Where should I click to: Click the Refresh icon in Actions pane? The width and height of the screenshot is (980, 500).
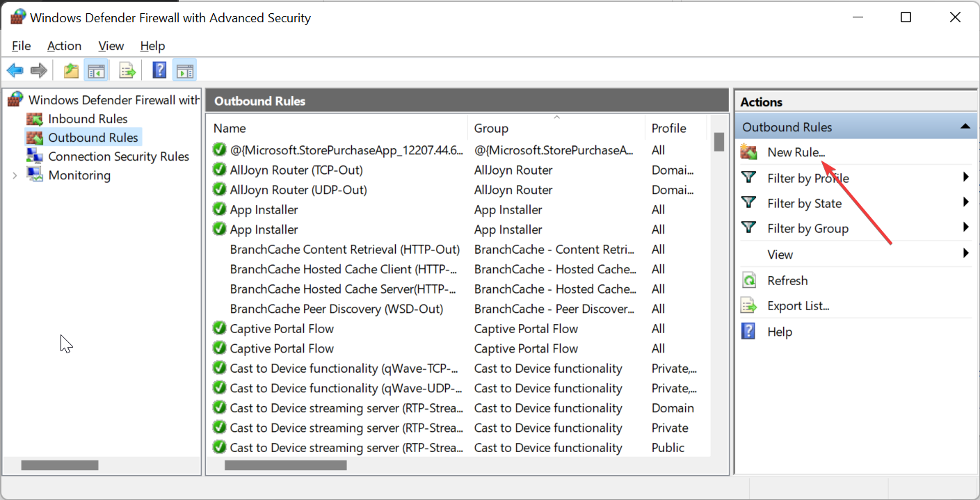click(x=749, y=280)
